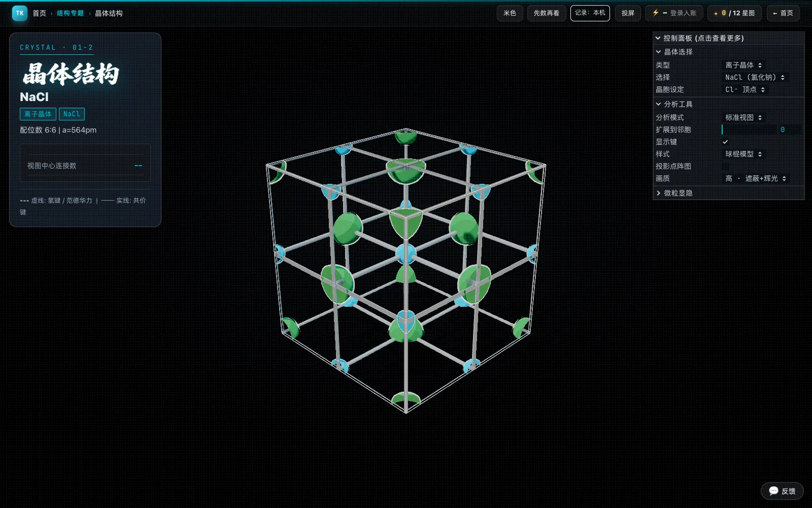Open the 结构专题 breadcrumb link
Screen dimensions: 812x508
point(70,13)
